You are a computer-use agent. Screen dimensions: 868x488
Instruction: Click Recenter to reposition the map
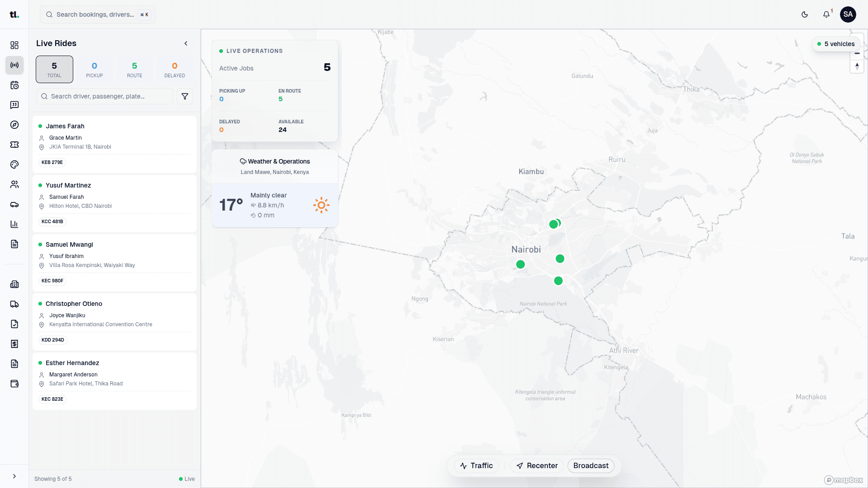click(x=537, y=465)
